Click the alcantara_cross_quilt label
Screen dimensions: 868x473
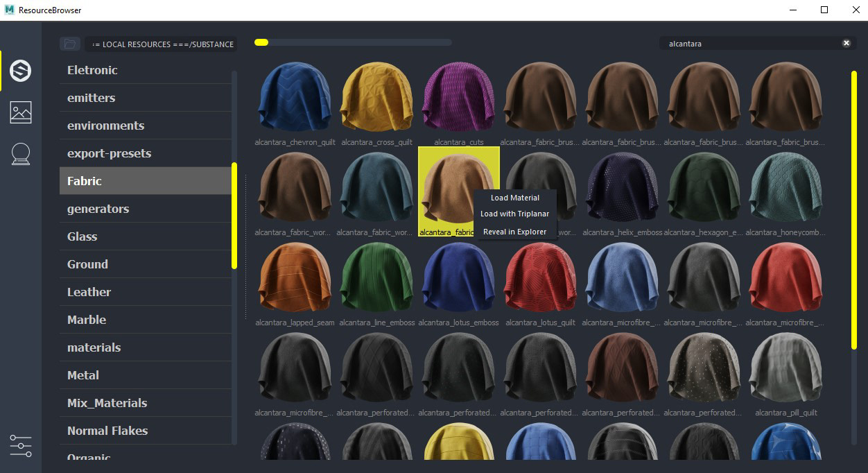tap(376, 142)
